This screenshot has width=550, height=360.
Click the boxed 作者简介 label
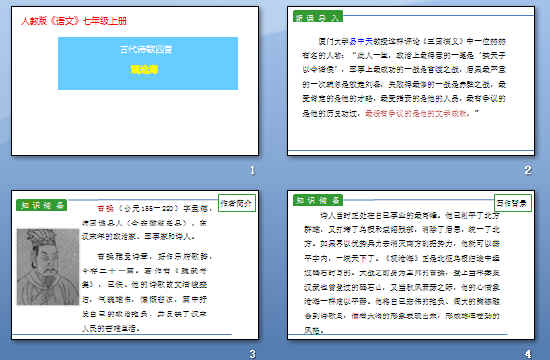coord(237,203)
